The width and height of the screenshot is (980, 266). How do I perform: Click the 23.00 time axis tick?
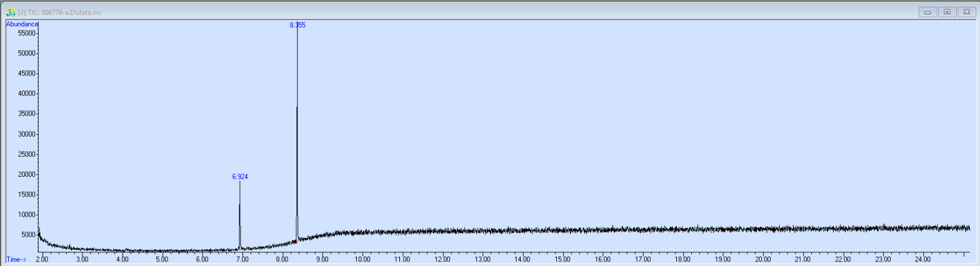pos(882,259)
